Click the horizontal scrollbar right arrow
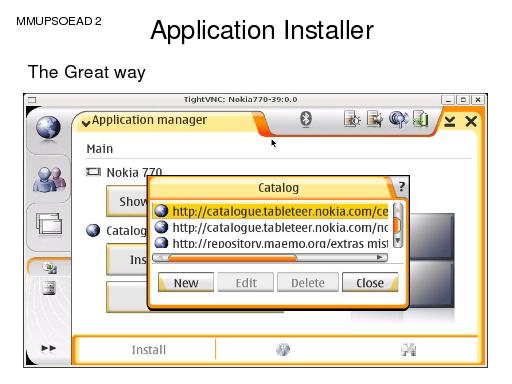The height and width of the screenshot is (384, 512). pos(380,257)
